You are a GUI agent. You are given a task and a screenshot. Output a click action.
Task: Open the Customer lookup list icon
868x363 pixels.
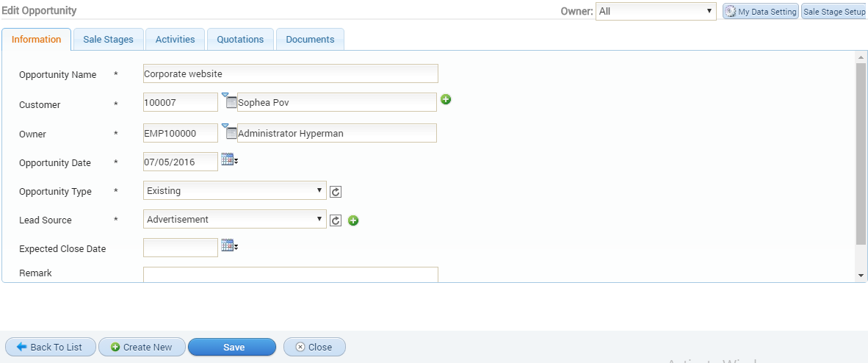[x=229, y=101]
